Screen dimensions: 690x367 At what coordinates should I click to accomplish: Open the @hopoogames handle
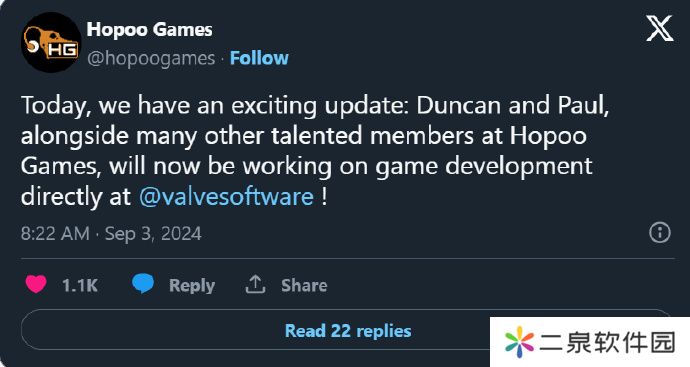(x=151, y=59)
